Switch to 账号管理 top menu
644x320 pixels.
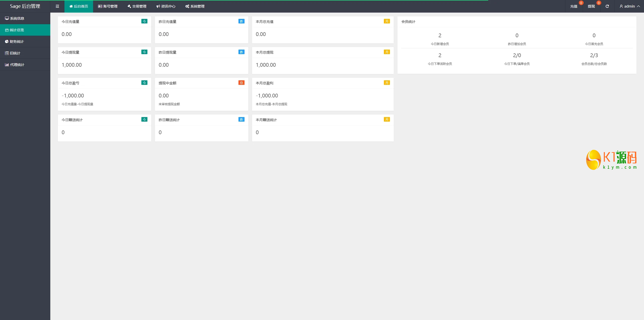coord(108,6)
